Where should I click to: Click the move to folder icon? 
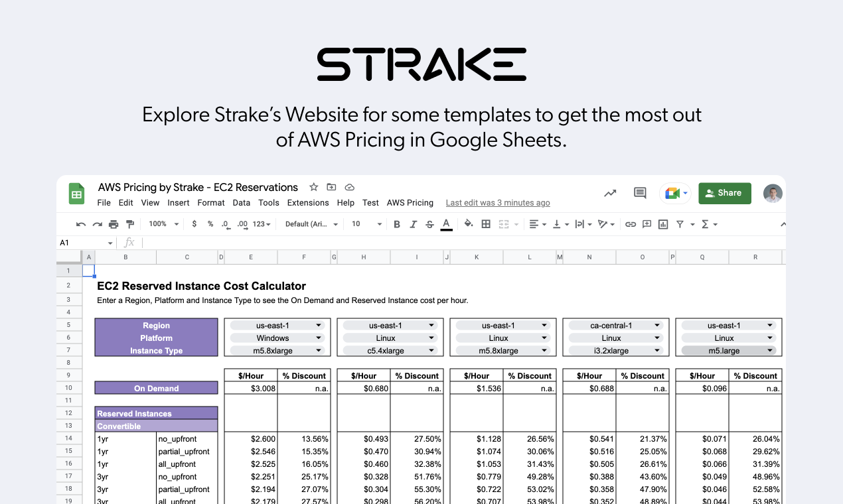coord(332,187)
